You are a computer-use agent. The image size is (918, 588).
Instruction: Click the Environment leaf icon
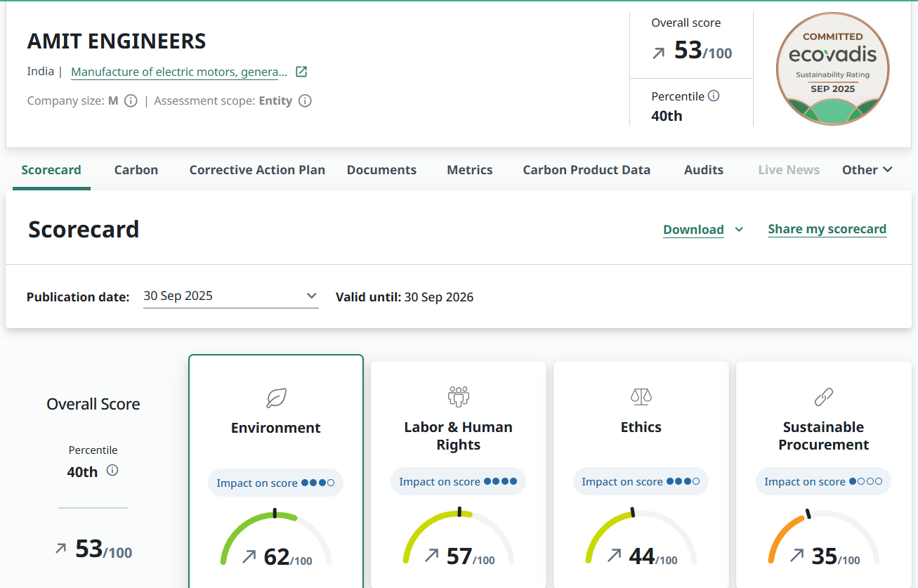pos(276,398)
